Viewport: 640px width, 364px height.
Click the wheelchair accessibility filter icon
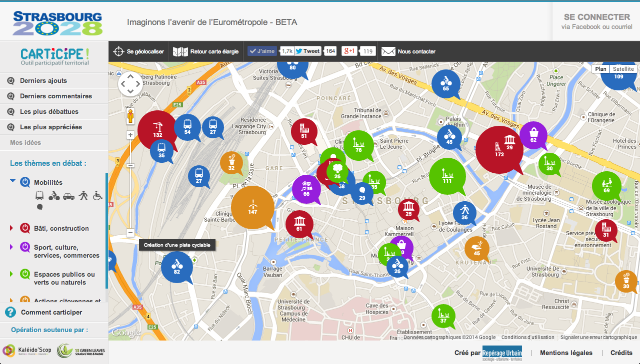(x=97, y=196)
